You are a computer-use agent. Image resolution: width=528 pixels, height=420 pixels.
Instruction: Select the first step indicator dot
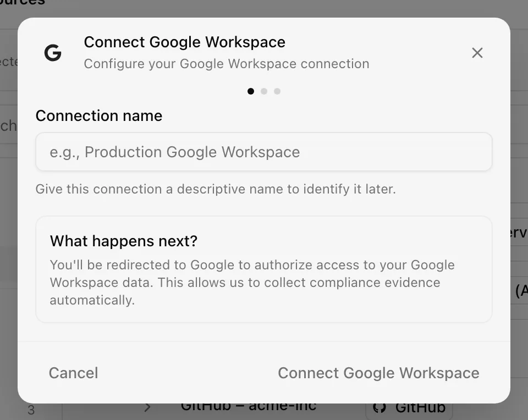coord(251,91)
